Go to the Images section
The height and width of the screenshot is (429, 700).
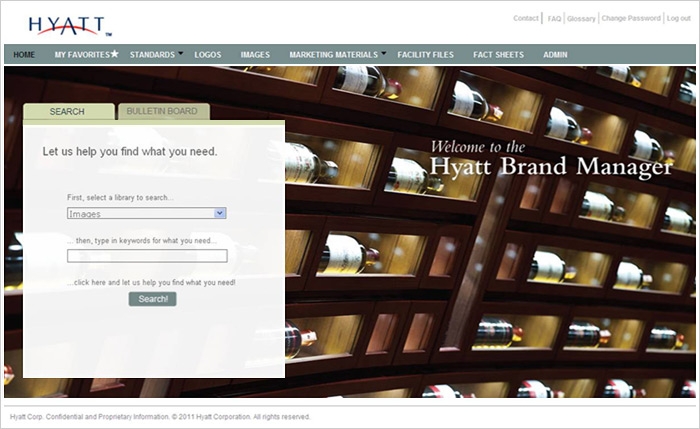click(x=255, y=54)
